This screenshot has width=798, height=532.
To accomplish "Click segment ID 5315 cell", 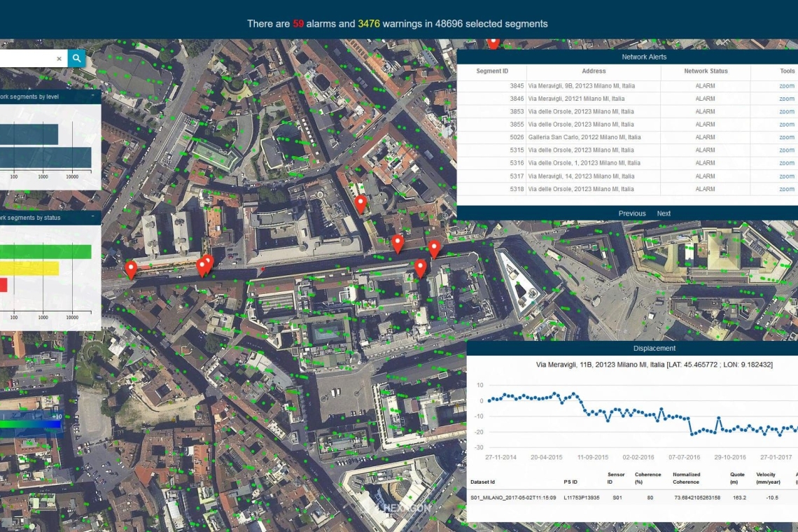I will coord(517,150).
